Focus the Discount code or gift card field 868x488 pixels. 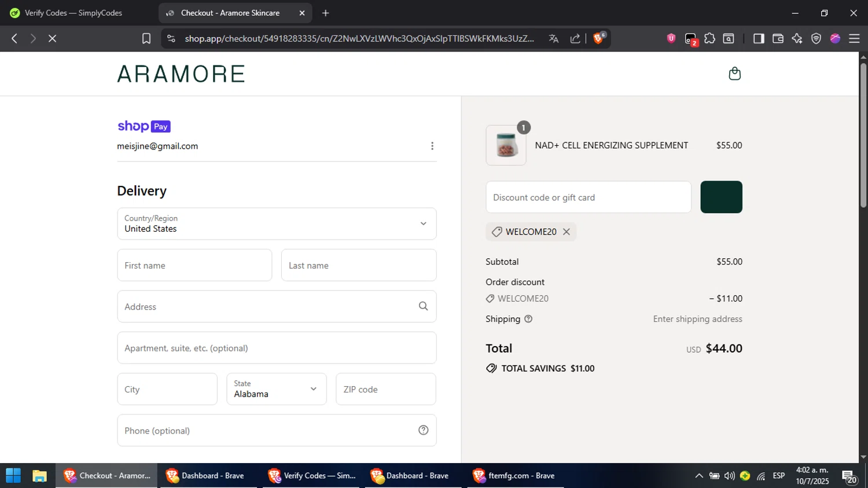pyautogui.click(x=589, y=197)
